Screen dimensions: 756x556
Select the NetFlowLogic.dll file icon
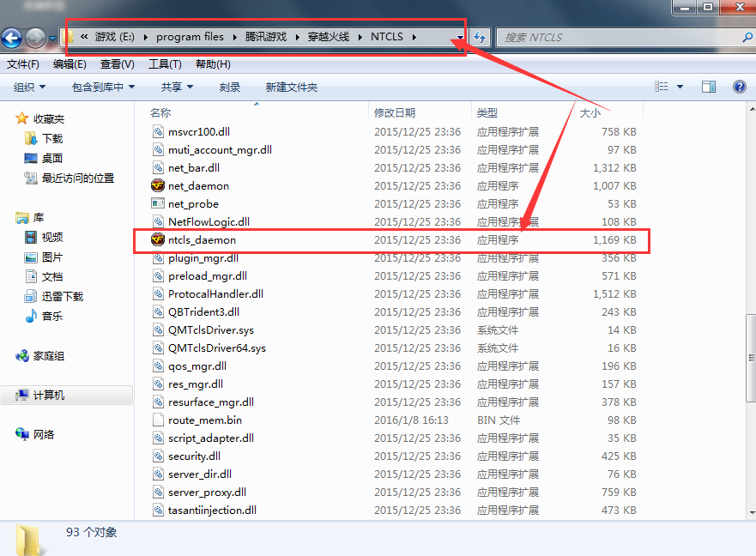pyautogui.click(x=158, y=222)
